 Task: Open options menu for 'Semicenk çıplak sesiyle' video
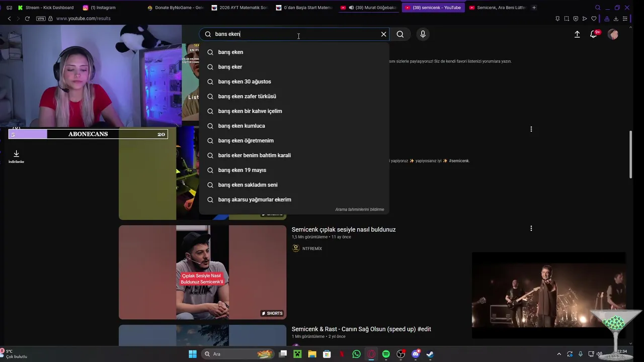click(531, 228)
